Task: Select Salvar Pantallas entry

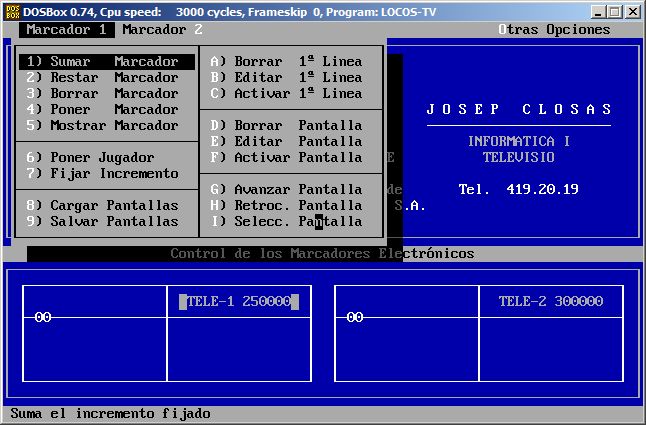Action: (102, 222)
